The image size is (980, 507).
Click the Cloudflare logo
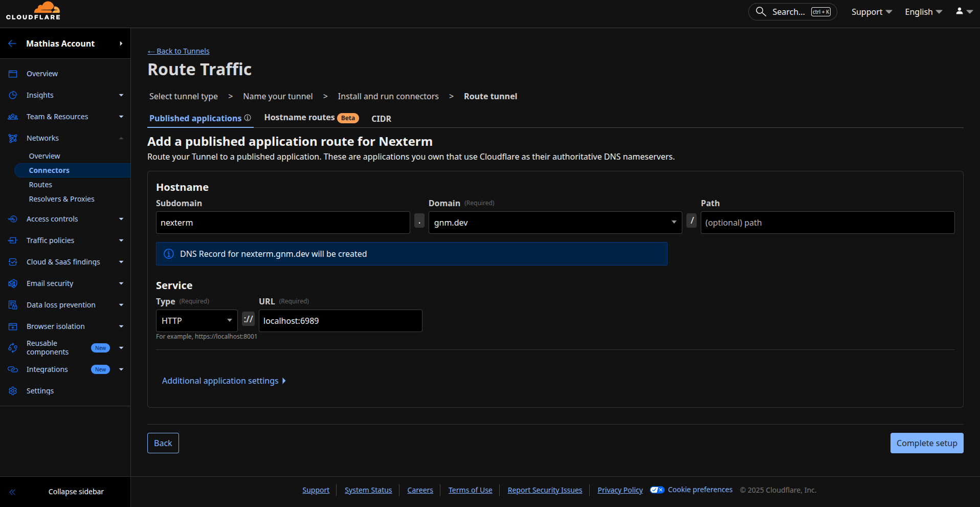33,11
